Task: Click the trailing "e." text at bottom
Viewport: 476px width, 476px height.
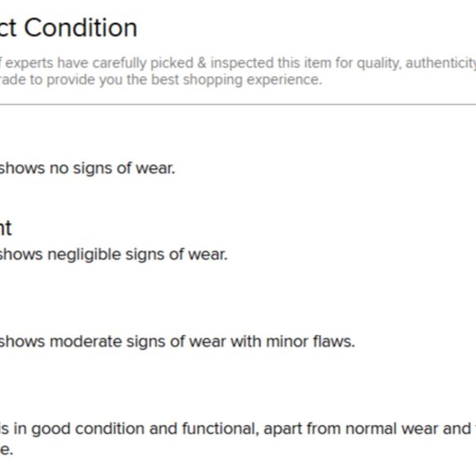Action: [x=7, y=450]
